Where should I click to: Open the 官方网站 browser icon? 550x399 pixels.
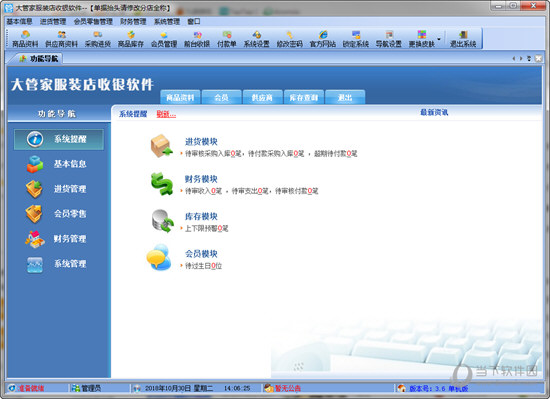pyautogui.click(x=323, y=39)
